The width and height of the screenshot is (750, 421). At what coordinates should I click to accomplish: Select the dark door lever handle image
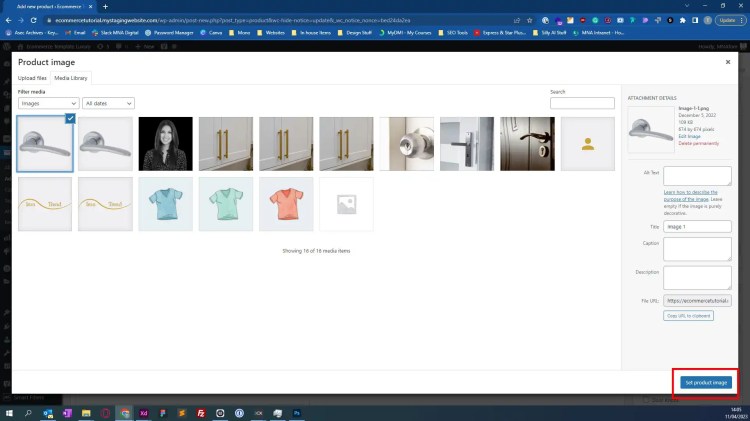click(x=528, y=144)
